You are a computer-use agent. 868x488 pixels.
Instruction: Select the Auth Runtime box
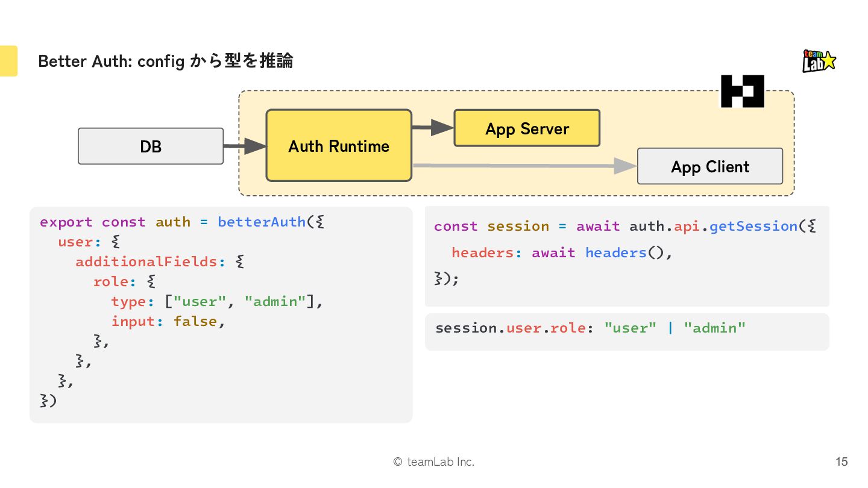[x=339, y=145]
